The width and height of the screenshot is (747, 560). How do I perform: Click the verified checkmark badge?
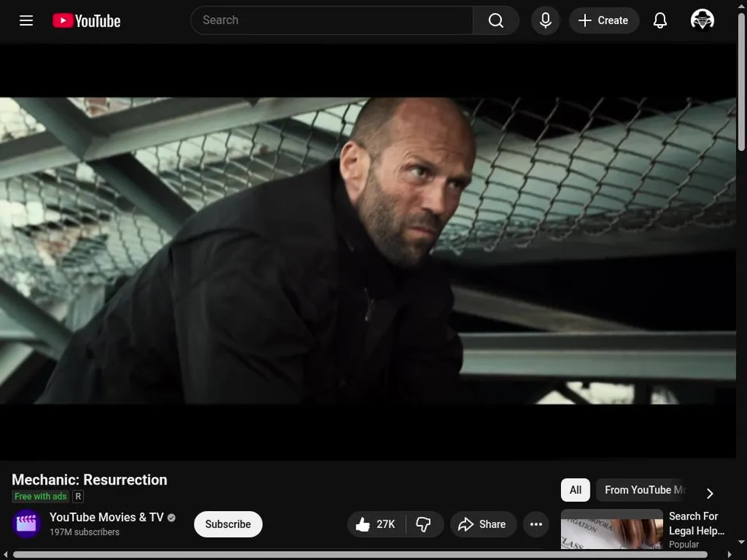tap(171, 518)
